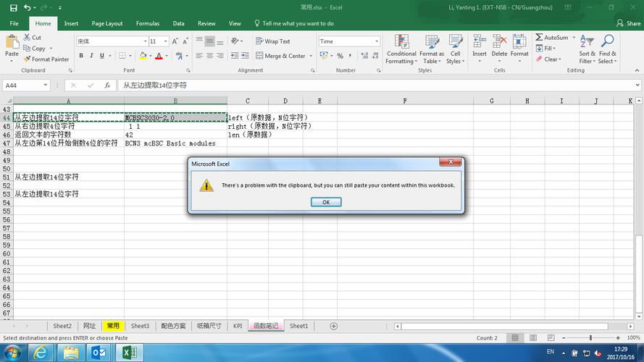Click the Cut scissors icon
The width and height of the screenshot is (644, 362).
click(27, 38)
